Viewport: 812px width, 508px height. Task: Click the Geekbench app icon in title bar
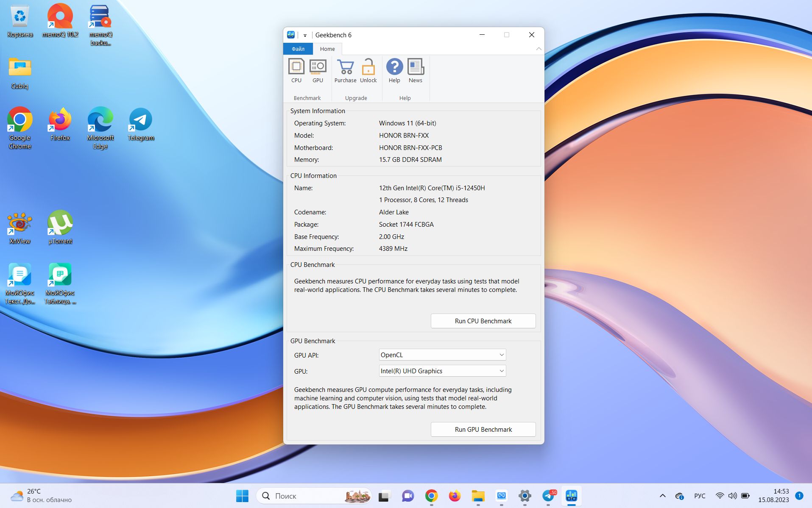click(291, 35)
